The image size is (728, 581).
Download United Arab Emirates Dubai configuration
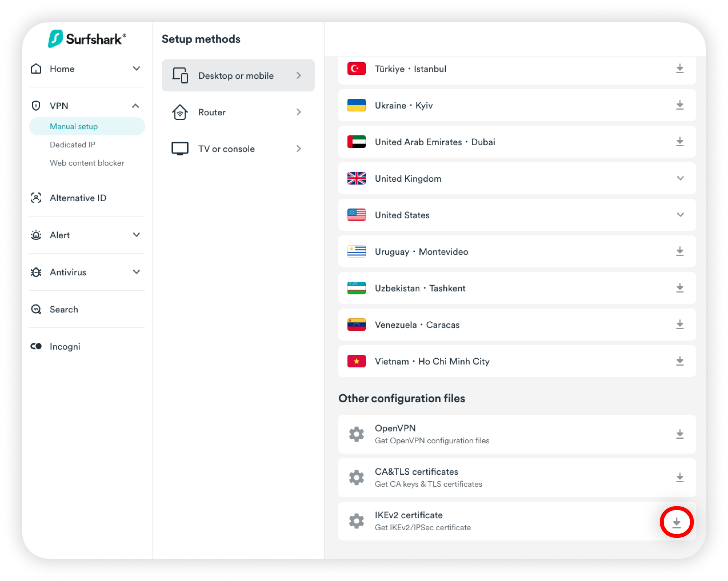pyautogui.click(x=679, y=142)
